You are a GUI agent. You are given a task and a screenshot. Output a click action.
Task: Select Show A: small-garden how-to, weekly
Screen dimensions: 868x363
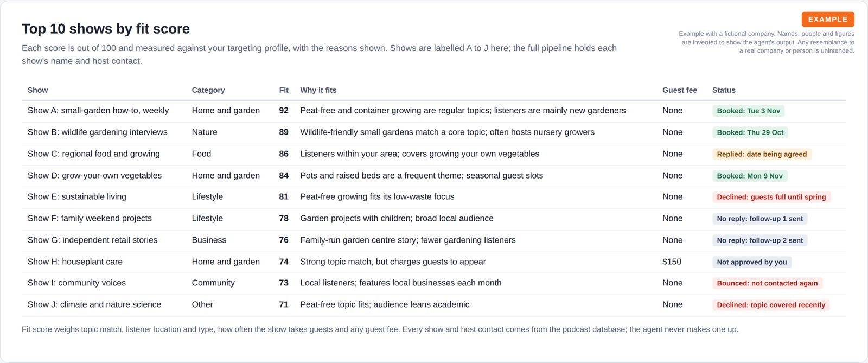(x=98, y=111)
